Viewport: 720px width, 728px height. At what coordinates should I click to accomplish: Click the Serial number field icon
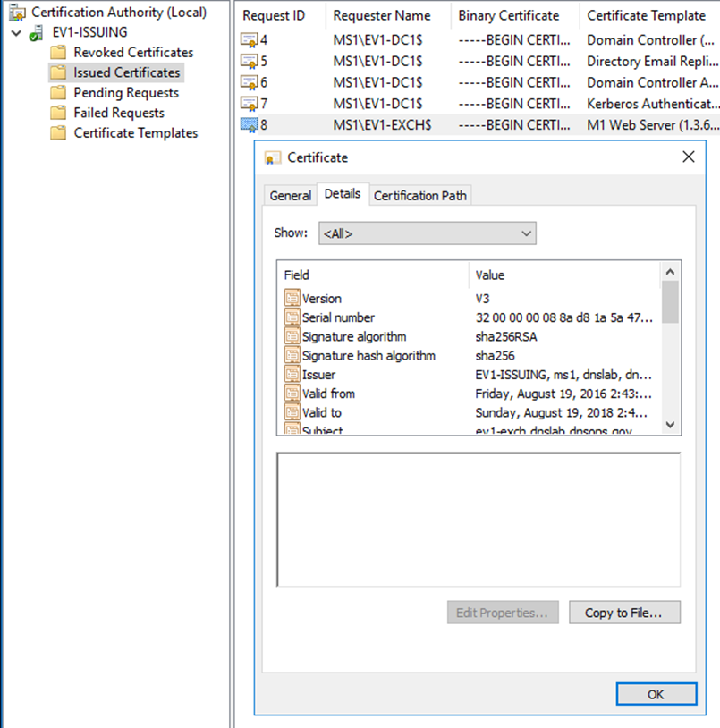click(x=292, y=317)
